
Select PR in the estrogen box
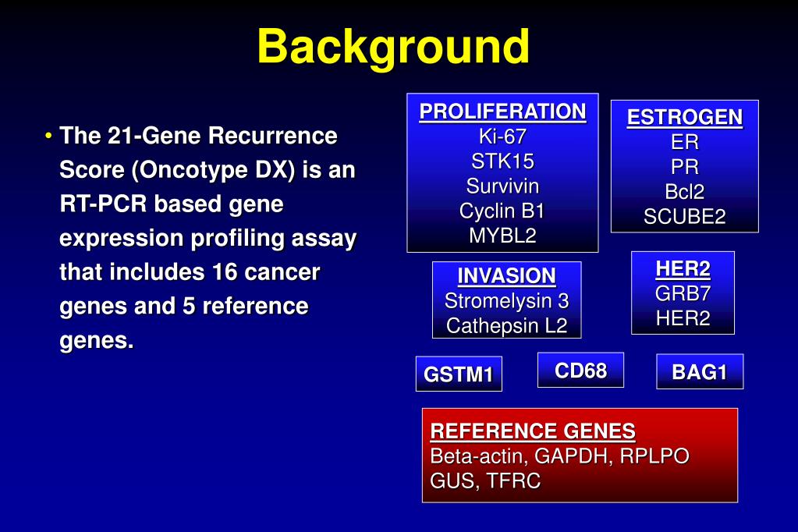tap(685, 167)
